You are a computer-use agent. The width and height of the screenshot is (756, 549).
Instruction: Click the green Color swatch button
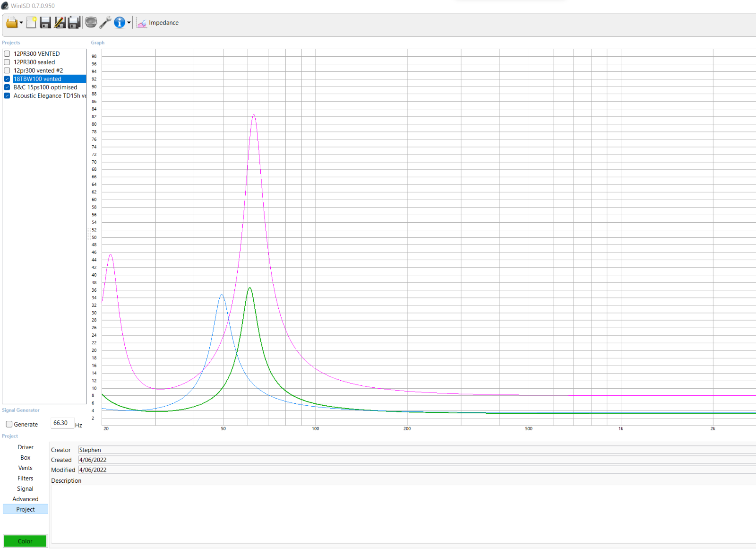(25, 541)
